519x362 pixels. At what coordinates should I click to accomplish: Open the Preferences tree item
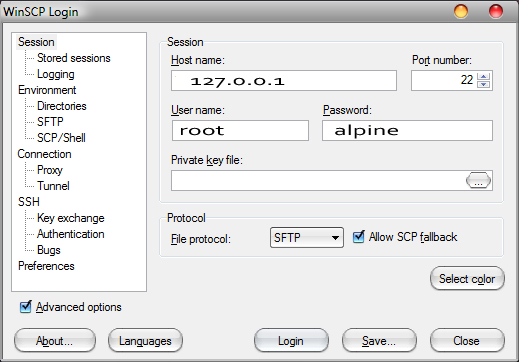[x=46, y=266]
